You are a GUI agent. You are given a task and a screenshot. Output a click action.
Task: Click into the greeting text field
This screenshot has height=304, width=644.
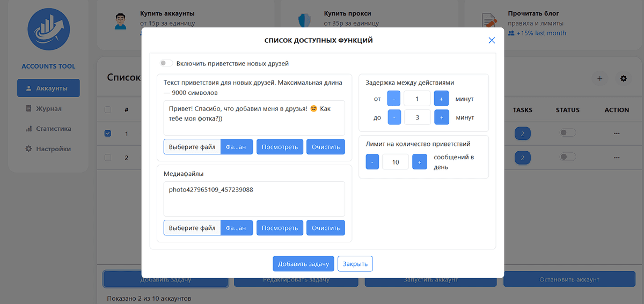pyautogui.click(x=254, y=117)
